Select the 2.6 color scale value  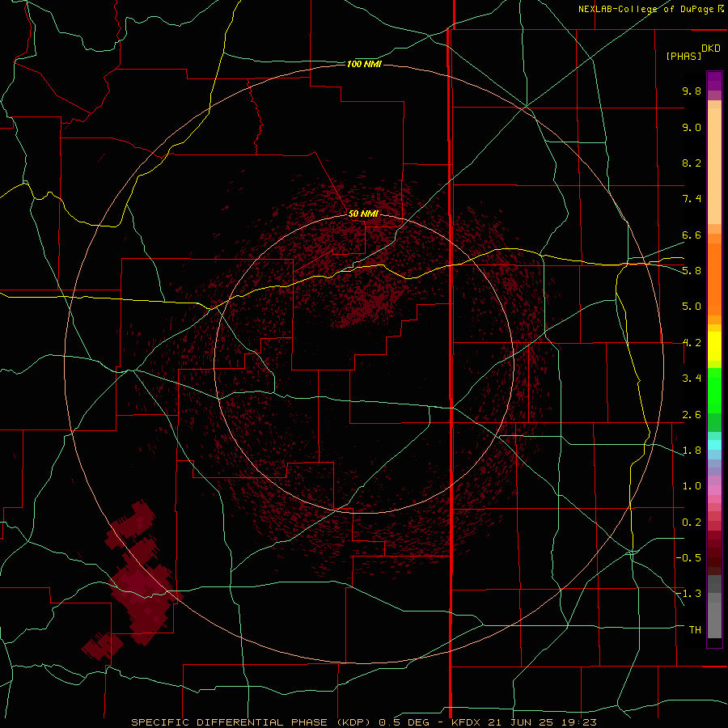[692, 415]
